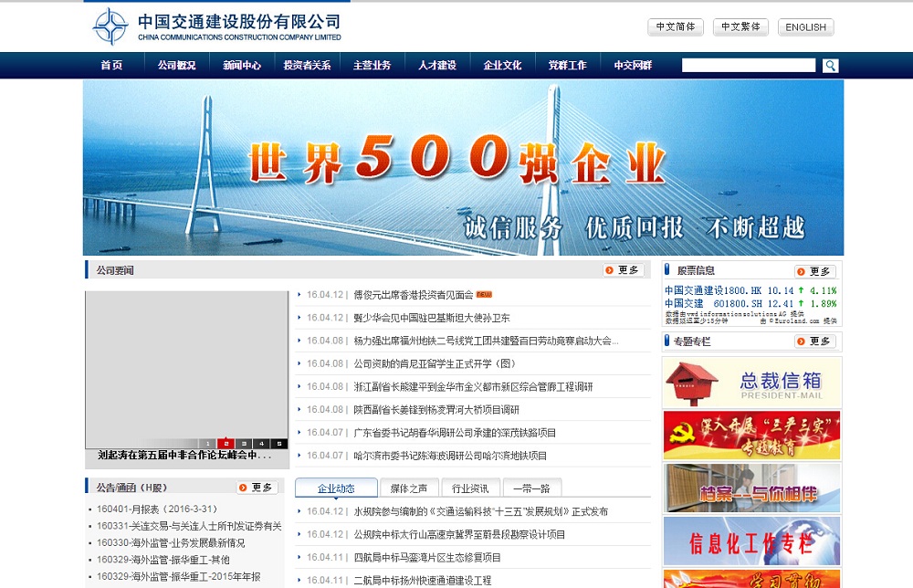Viewport: 913px width, 588px height.
Task: Click 更多 button in 专题专栏 panel
Action: tap(815, 341)
